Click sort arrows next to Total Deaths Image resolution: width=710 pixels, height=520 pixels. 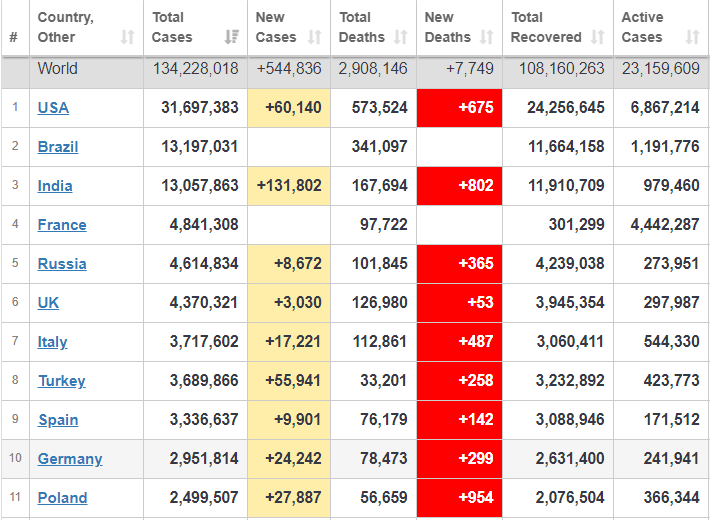(400, 37)
